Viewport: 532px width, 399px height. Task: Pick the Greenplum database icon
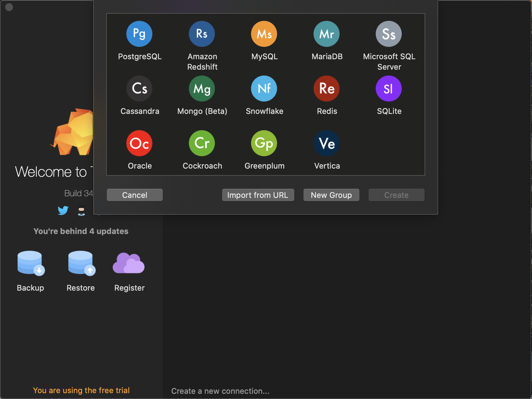264,143
